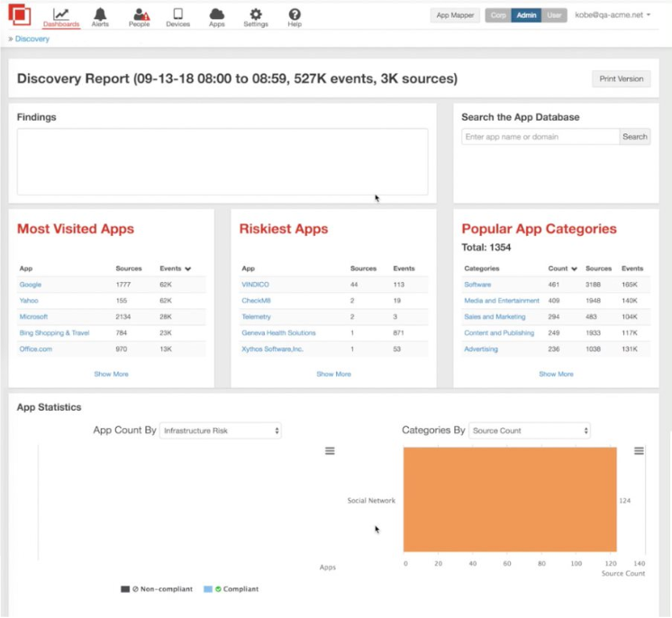Click Sources column header in Riskiest Apps

363,268
